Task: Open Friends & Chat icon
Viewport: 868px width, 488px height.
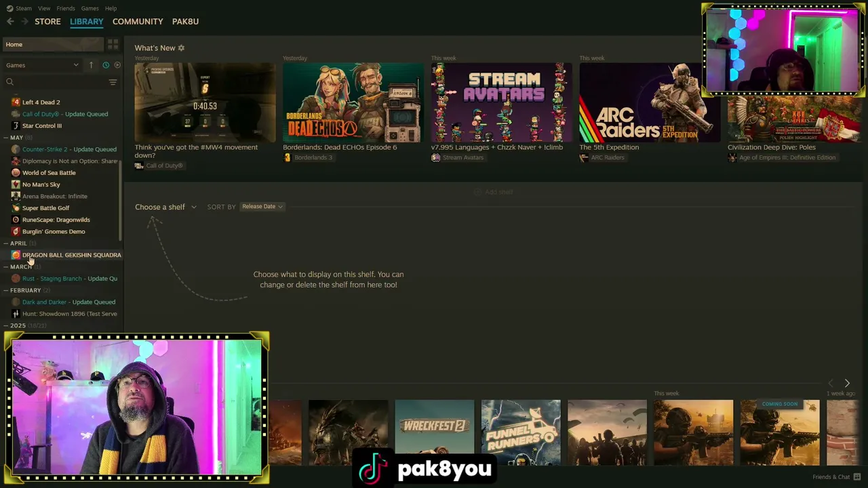Action: click(857, 476)
